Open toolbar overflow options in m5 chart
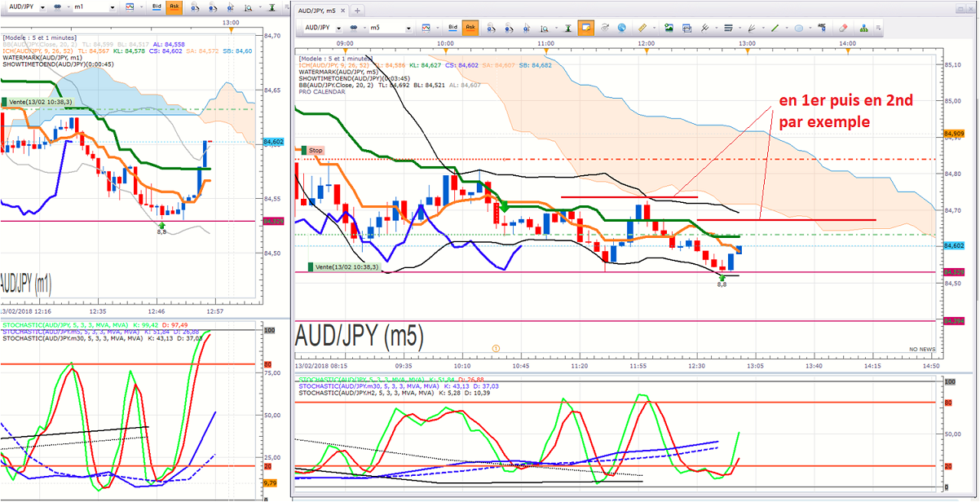 pos(878,28)
